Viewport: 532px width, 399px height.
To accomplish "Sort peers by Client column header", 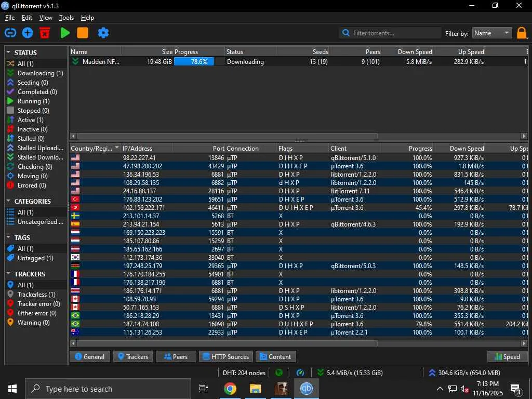I will pos(354,148).
